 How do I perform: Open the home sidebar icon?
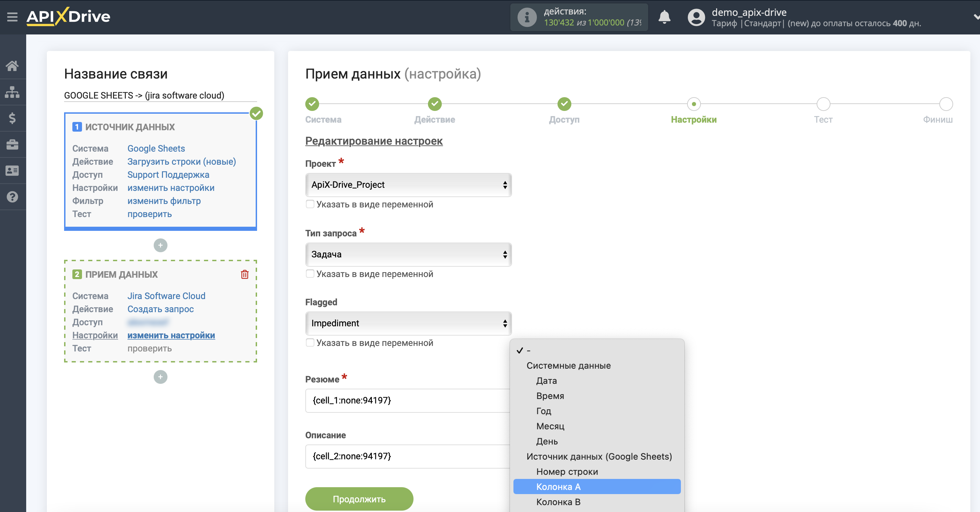(x=12, y=66)
